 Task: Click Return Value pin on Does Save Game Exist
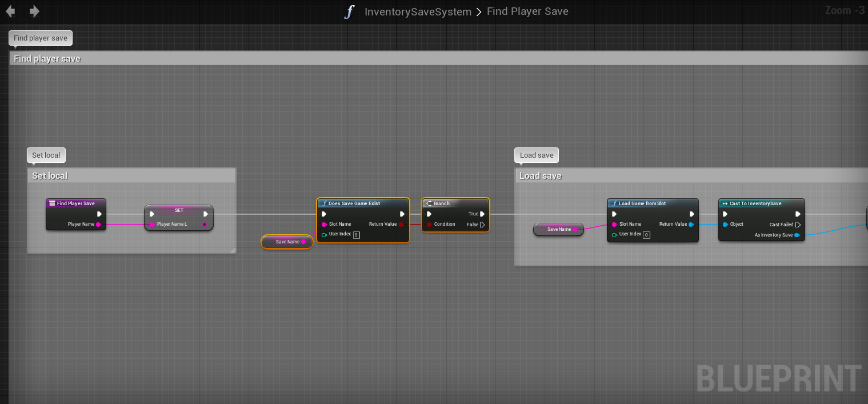click(401, 225)
